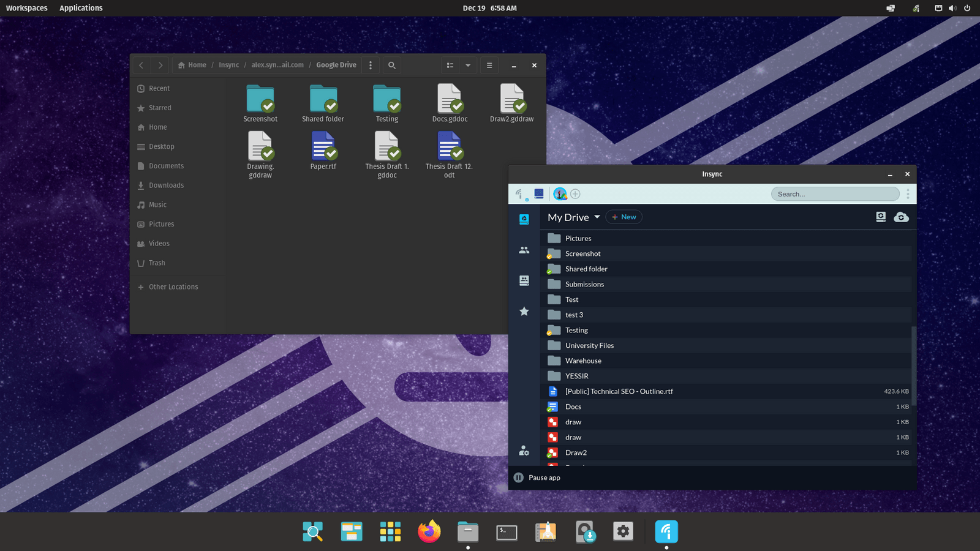Select the My Drive sidebar icon in Insync

(x=524, y=219)
